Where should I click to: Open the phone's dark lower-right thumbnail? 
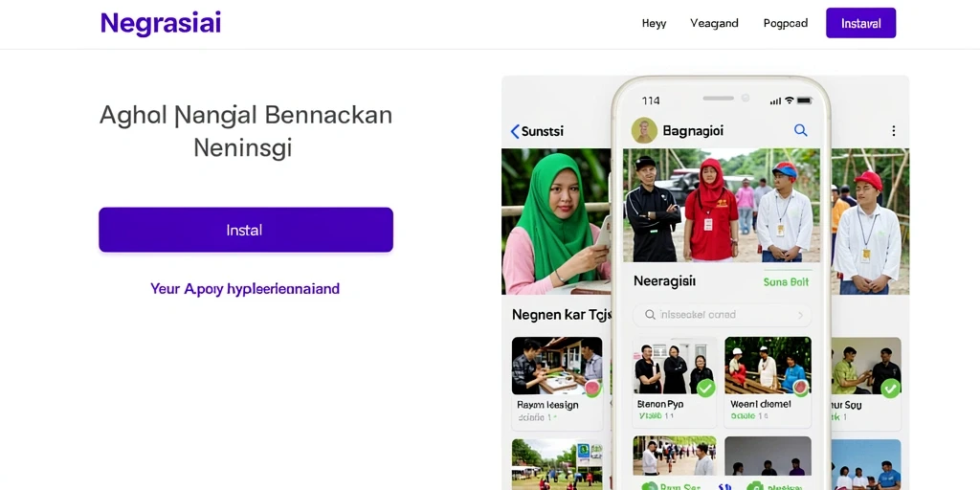pos(768,457)
